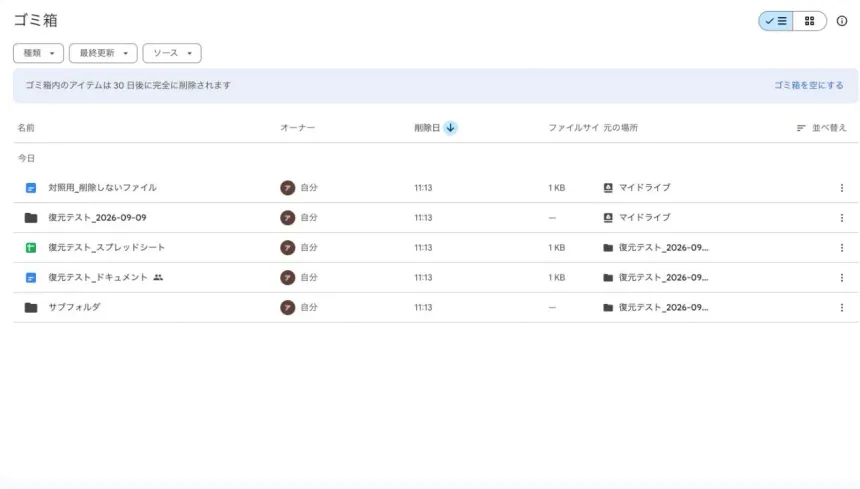The width and height of the screenshot is (860, 489).
Task: Sort by the 削除日 column header
Action: click(x=427, y=128)
